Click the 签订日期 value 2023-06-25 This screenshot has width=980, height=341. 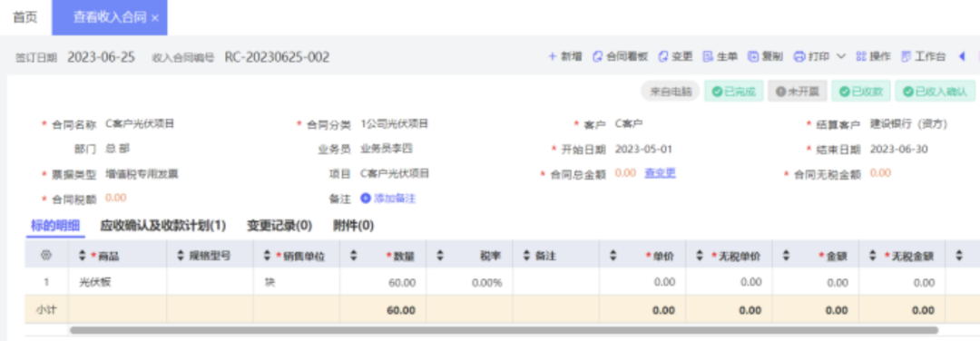pos(102,57)
